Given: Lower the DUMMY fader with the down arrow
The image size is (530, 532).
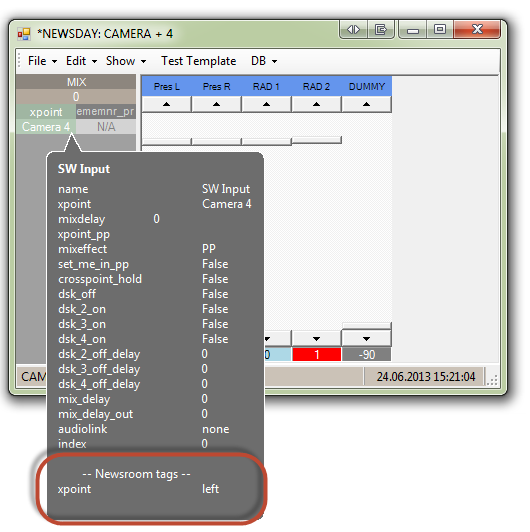Looking at the screenshot, I should pos(366,339).
